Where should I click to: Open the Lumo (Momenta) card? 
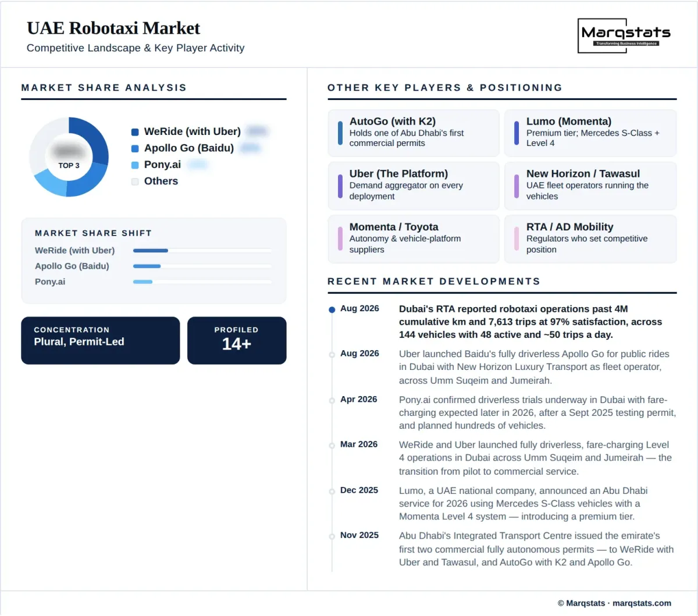(590, 133)
